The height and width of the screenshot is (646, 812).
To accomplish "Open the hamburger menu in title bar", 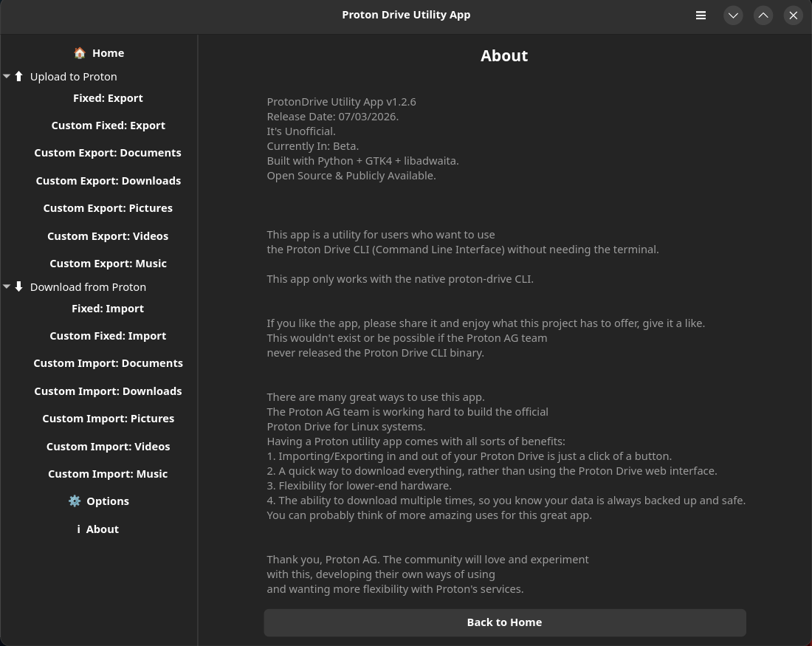I will [x=701, y=16].
